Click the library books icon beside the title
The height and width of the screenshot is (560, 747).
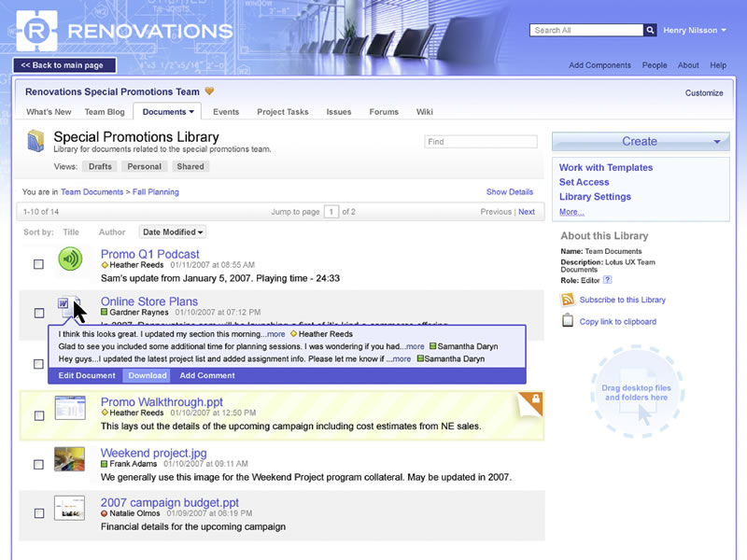[x=35, y=141]
